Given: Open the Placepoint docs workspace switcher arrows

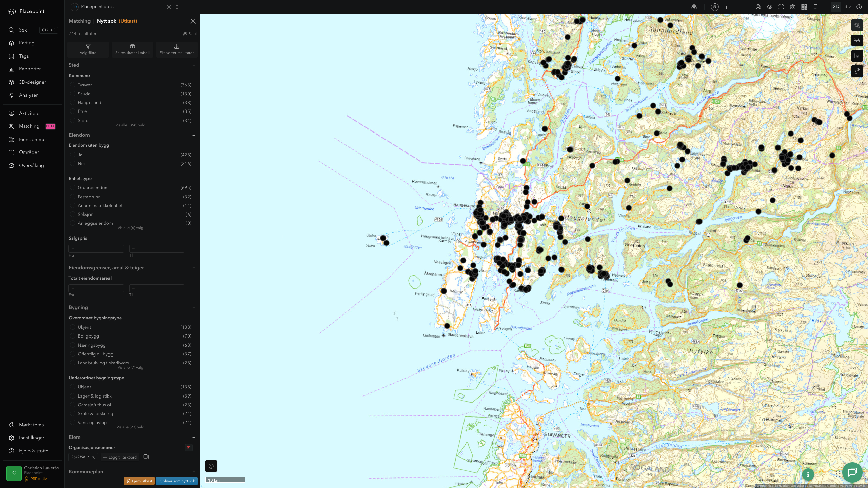Looking at the screenshot, I should coord(177,7).
